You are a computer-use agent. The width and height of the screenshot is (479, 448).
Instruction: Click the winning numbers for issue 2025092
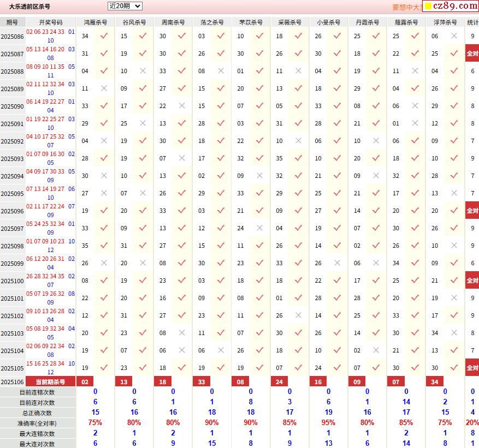coord(50,141)
